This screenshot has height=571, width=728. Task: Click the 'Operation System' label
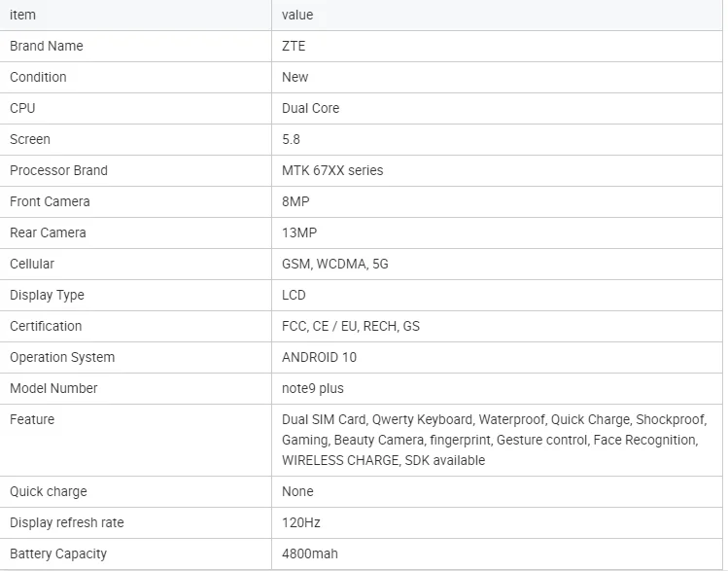[62, 357]
